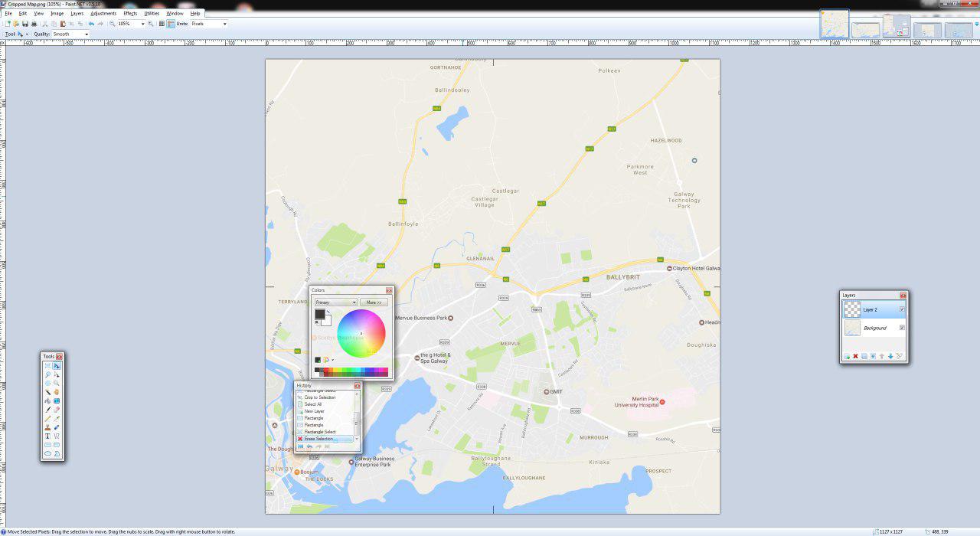
Task: Toggle Background layer visibility checkbox
Action: 902,328
